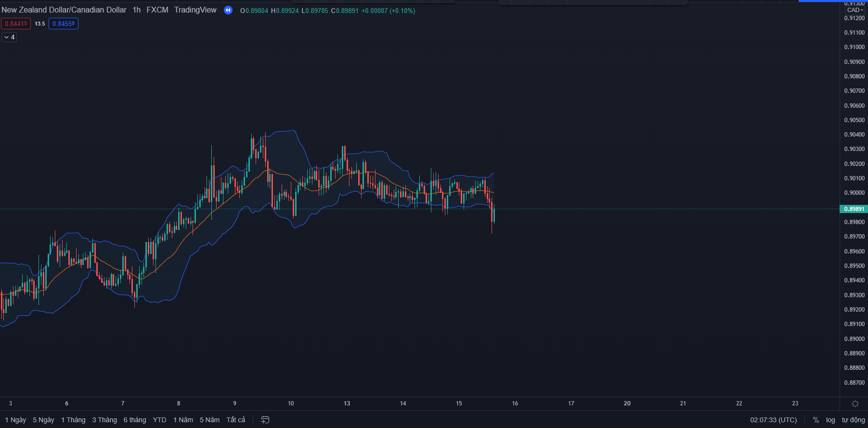Click date label 16 on time axis

515,403
